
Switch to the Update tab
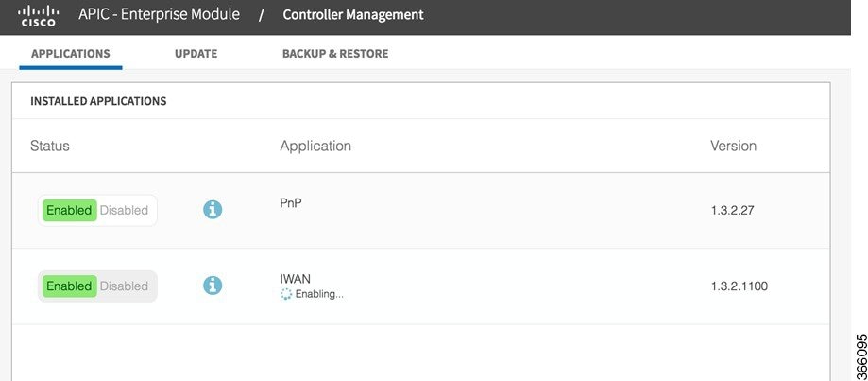[x=196, y=54]
